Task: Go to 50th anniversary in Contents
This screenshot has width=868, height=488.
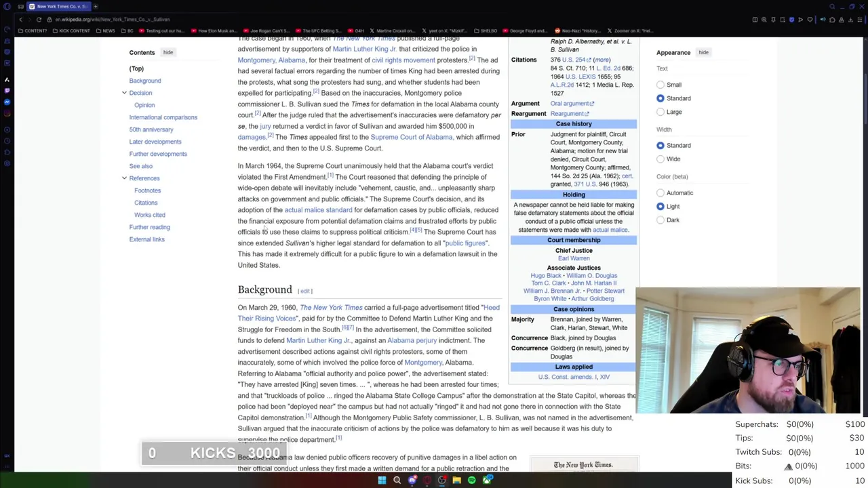Action: pos(151,129)
